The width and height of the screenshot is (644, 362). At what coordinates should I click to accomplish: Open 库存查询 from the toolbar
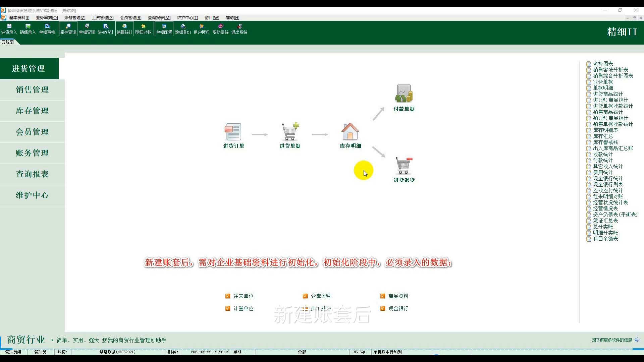tap(68, 29)
